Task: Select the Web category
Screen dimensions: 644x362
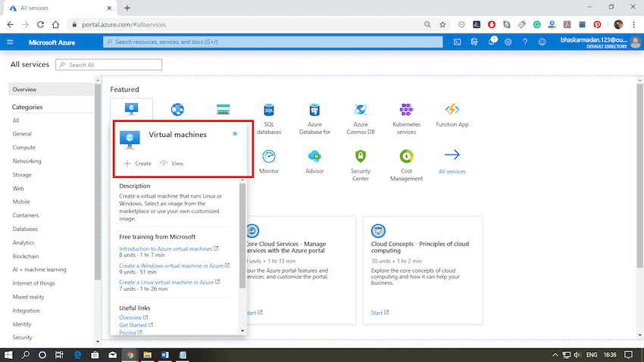Action: [x=18, y=189]
